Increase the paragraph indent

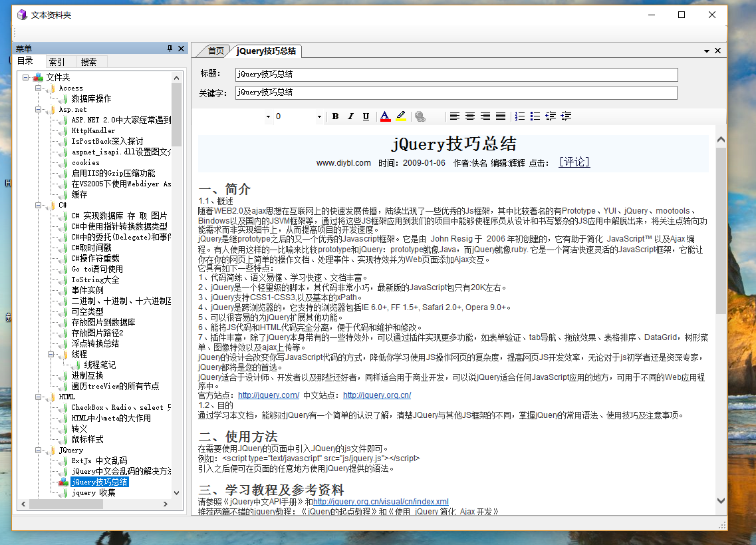tap(566, 116)
